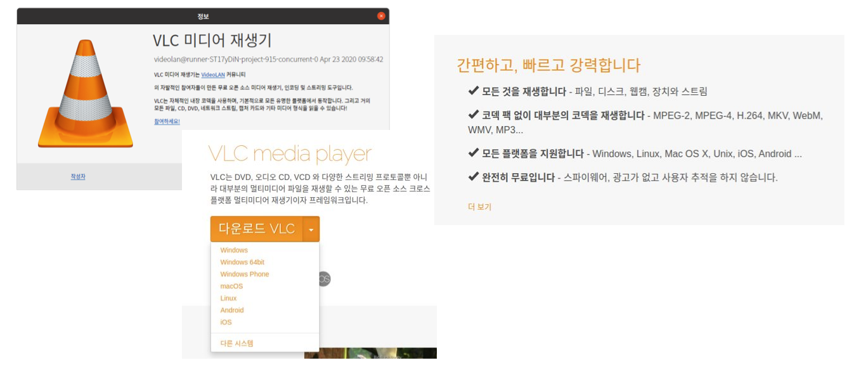Image resolution: width=868 pixels, height=376 pixels.
Task: Select iOS in the download menu
Action: [226, 322]
